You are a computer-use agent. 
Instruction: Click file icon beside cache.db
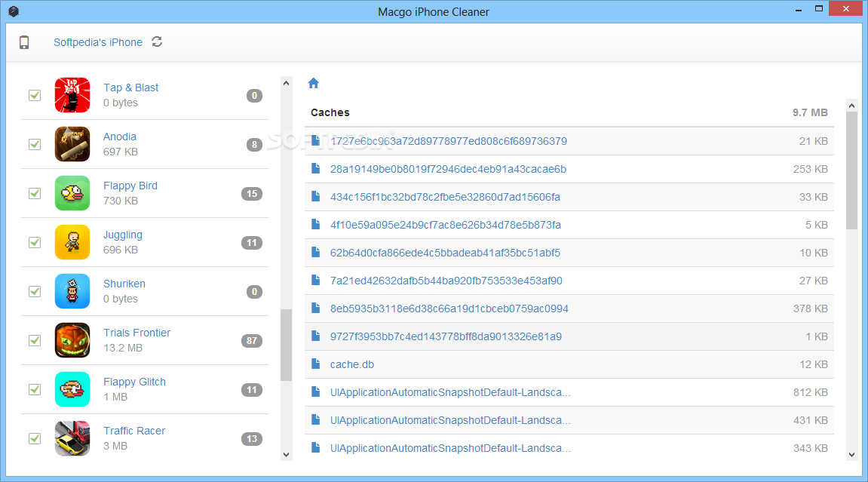click(315, 364)
